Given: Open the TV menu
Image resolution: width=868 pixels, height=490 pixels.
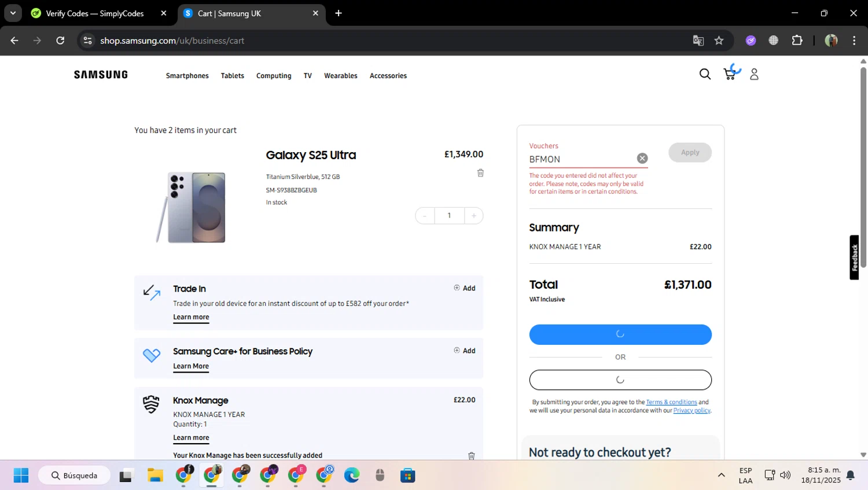Looking at the screenshot, I should [x=308, y=76].
